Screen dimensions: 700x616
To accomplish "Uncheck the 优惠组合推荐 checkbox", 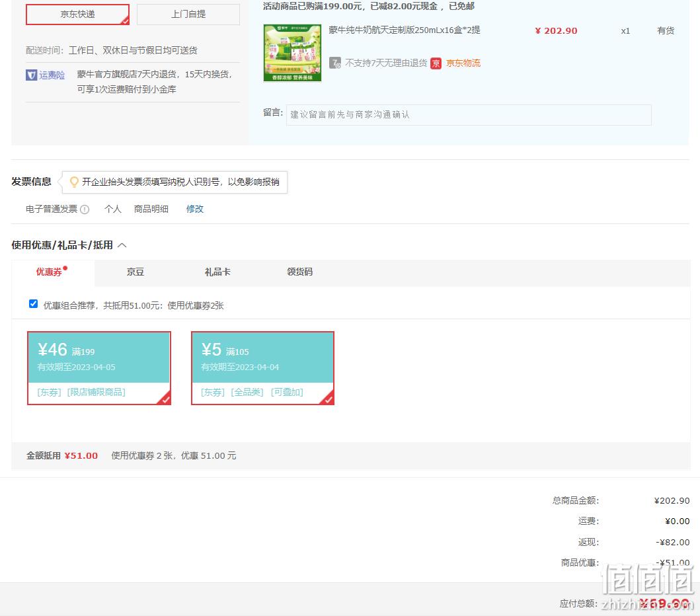I will point(33,304).
